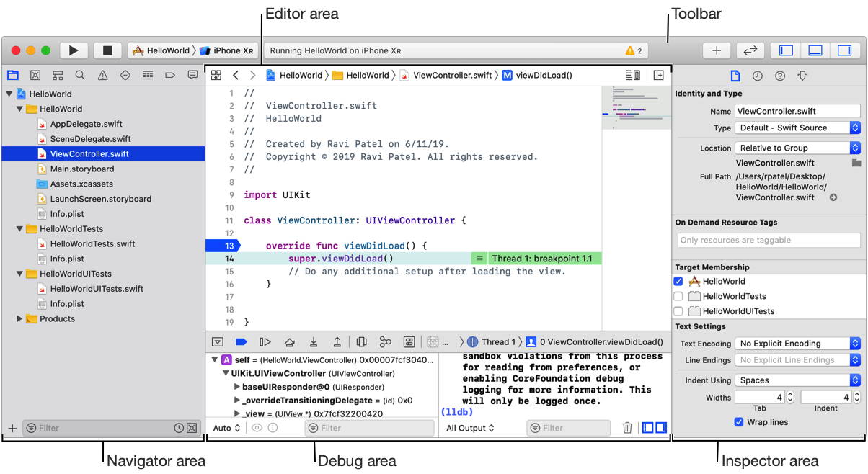This screenshot has width=868, height=474.
Task: Choose the iPhone XR run destination
Action: click(x=227, y=51)
